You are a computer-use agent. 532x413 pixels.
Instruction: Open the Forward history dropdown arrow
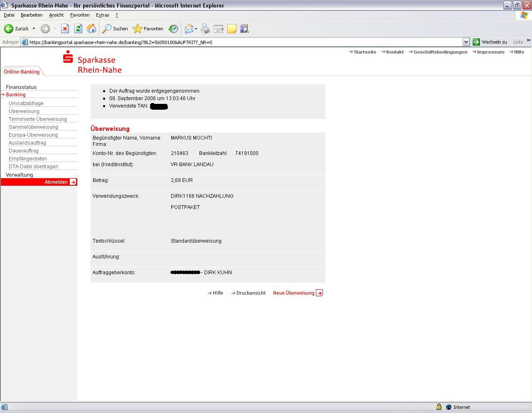[x=55, y=29]
